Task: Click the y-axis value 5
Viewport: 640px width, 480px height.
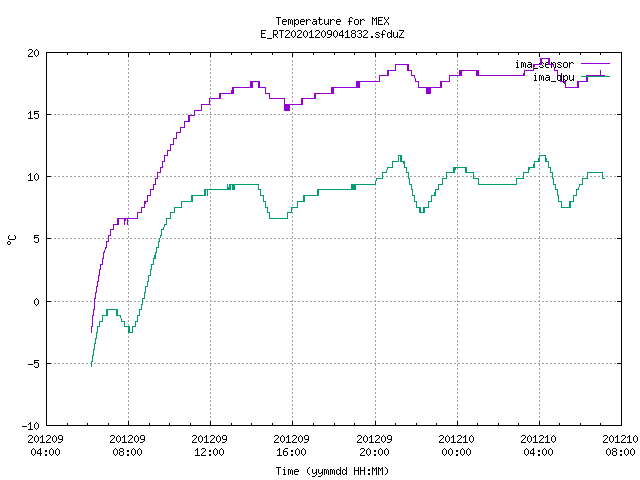Action: pyautogui.click(x=36, y=239)
